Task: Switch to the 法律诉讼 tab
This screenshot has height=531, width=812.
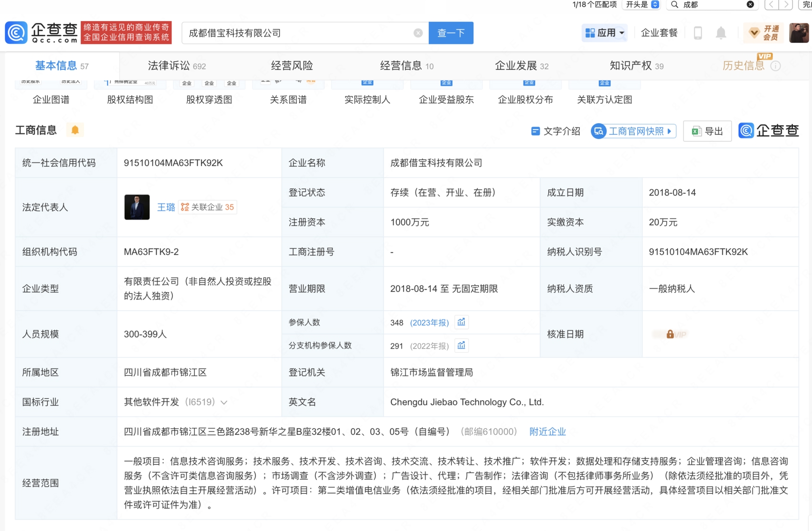Action: [176, 66]
